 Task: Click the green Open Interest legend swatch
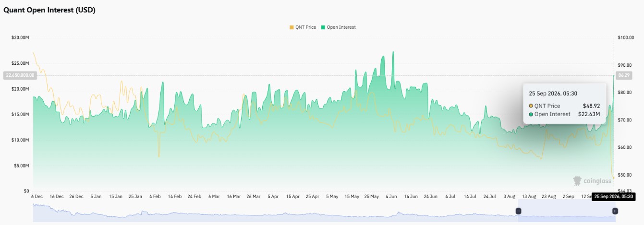pyautogui.click(x=323, y=27)
